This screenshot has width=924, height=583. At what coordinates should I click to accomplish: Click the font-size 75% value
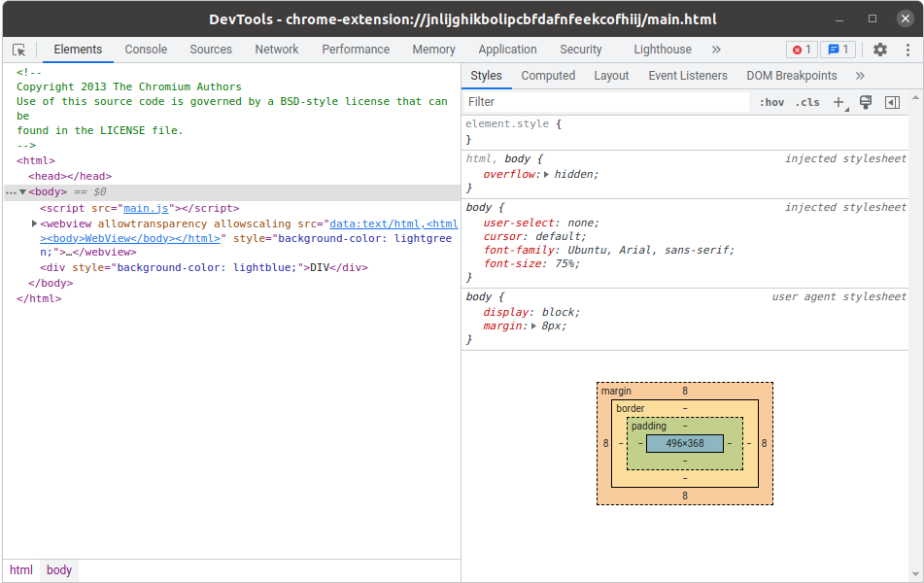[565, 263]
